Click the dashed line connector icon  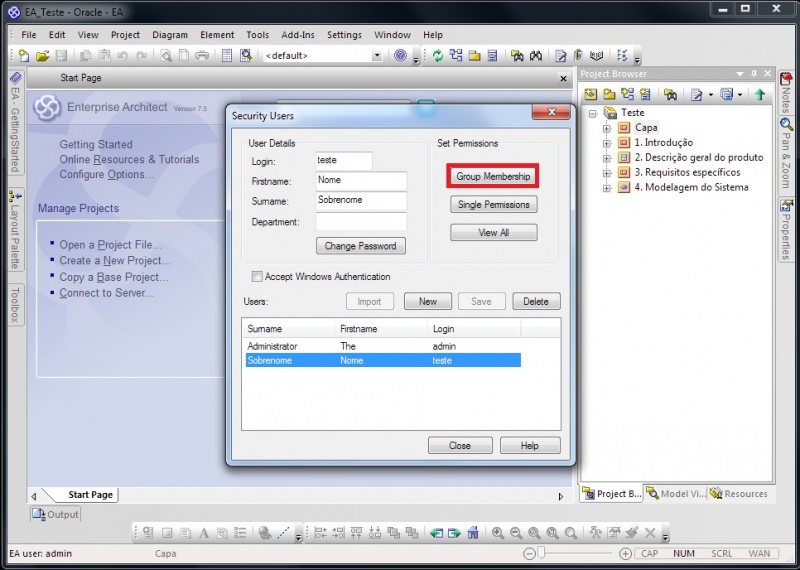283,533
